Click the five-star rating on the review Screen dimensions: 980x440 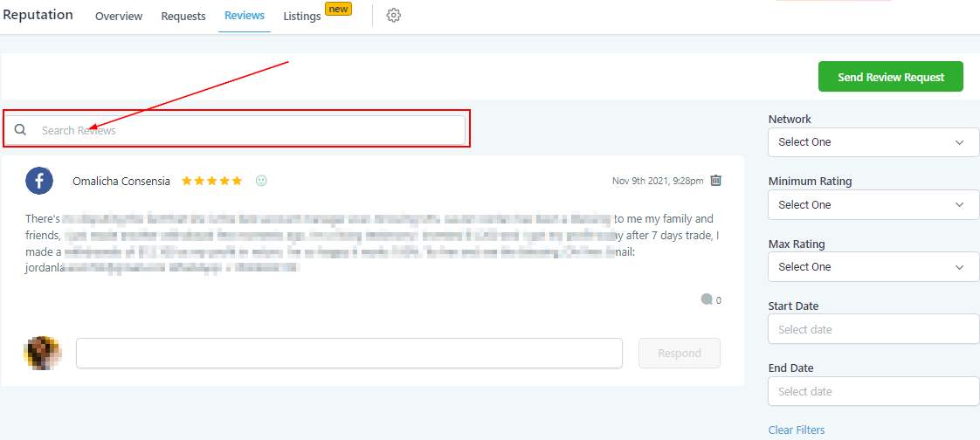[x=211, y=181]
